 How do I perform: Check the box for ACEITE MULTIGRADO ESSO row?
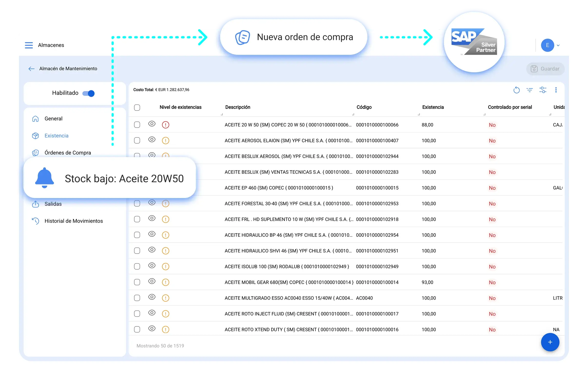point(137,298)
